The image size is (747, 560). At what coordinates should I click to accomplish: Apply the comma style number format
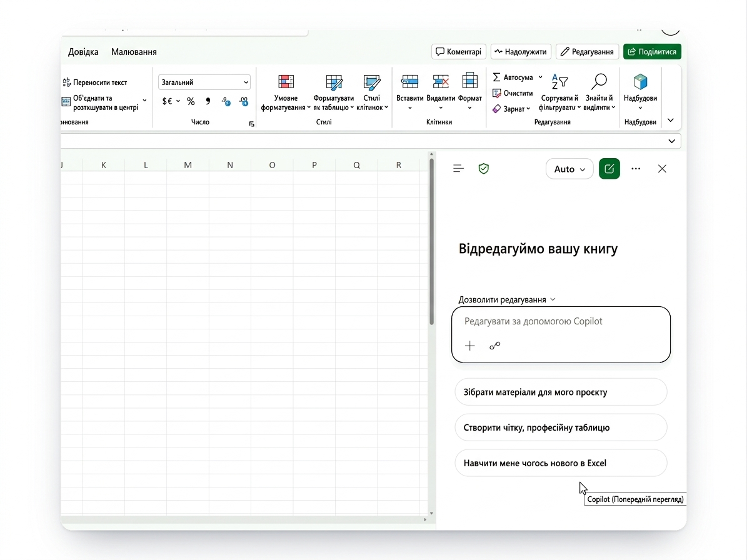[208, 101]
